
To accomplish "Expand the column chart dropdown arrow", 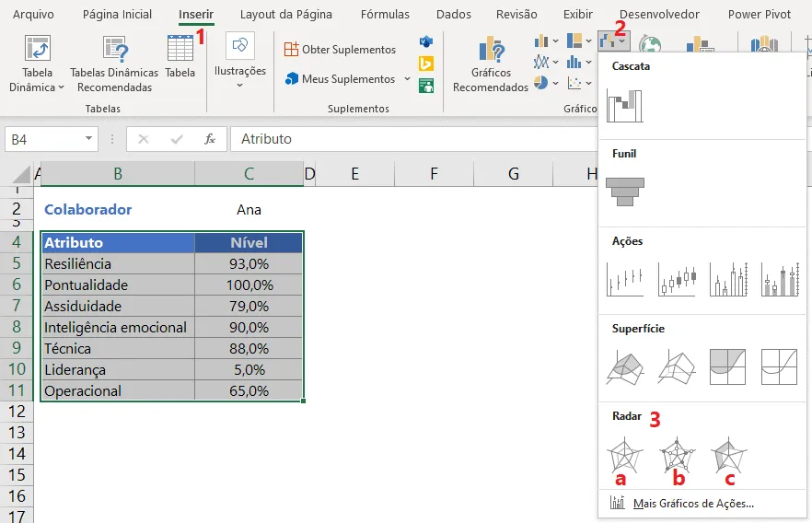I will click(555, 41).
